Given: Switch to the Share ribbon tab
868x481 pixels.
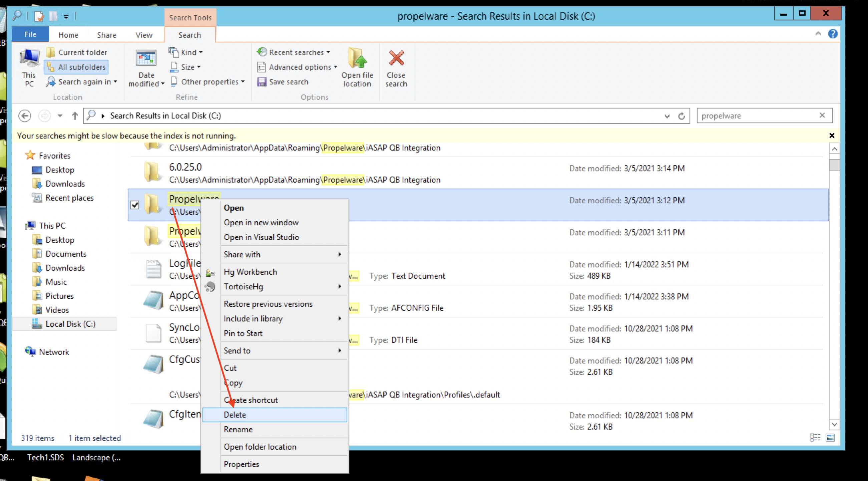Looking at the screenshot, I should [106, 35].
